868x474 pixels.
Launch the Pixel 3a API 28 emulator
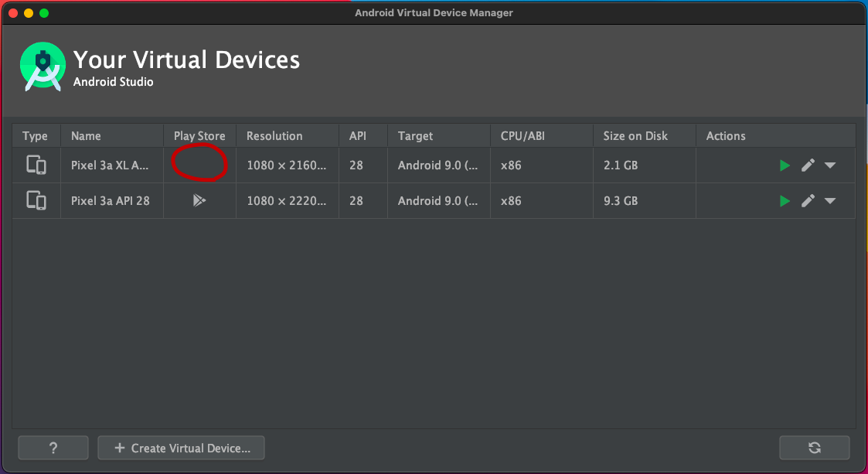click(x=785, y=201)
